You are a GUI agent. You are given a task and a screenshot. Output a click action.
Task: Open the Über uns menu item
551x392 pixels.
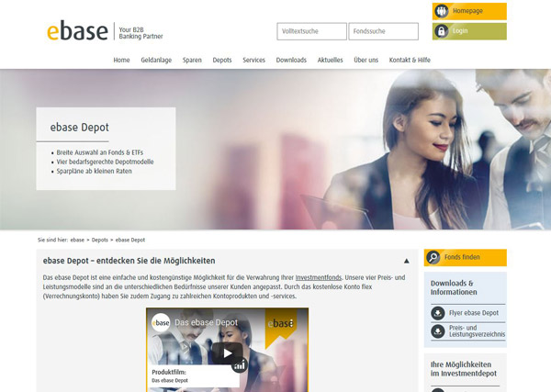click(x=365, y=60)
